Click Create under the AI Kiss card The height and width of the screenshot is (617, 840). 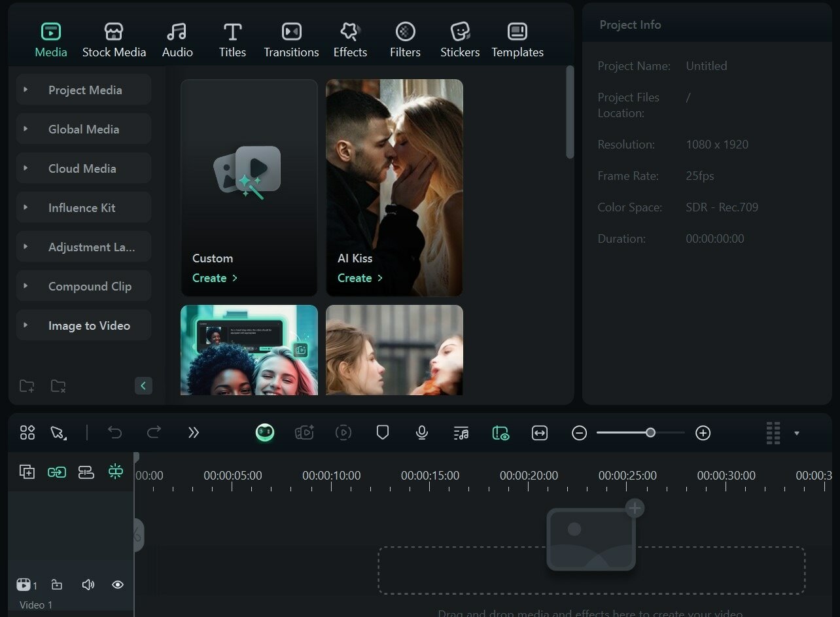point(360,278)
